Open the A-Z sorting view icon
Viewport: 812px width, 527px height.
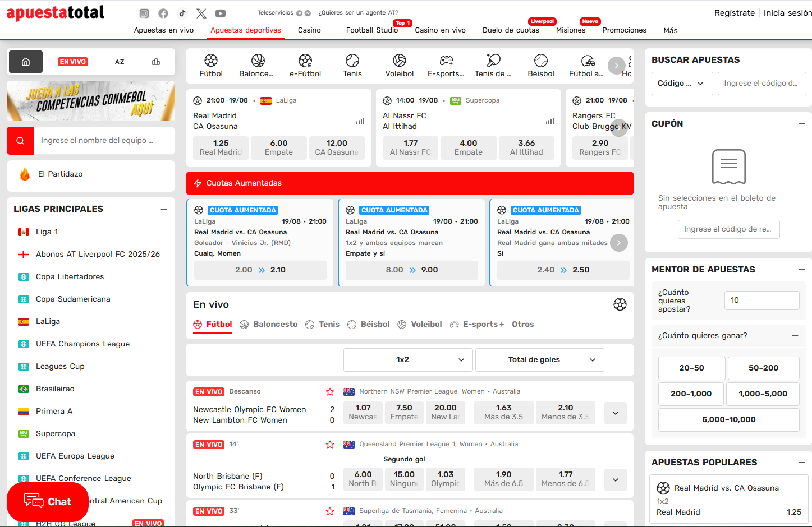coord(120,62)
